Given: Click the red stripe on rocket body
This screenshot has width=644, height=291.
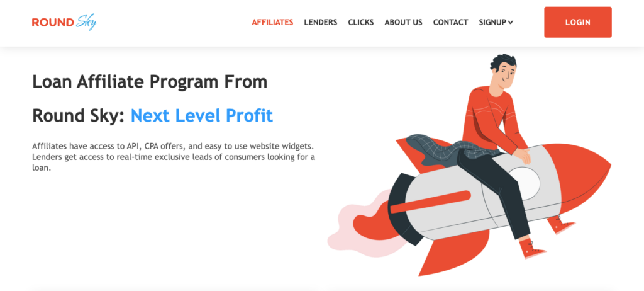Looking at the screenshot, I should (430, 202).
